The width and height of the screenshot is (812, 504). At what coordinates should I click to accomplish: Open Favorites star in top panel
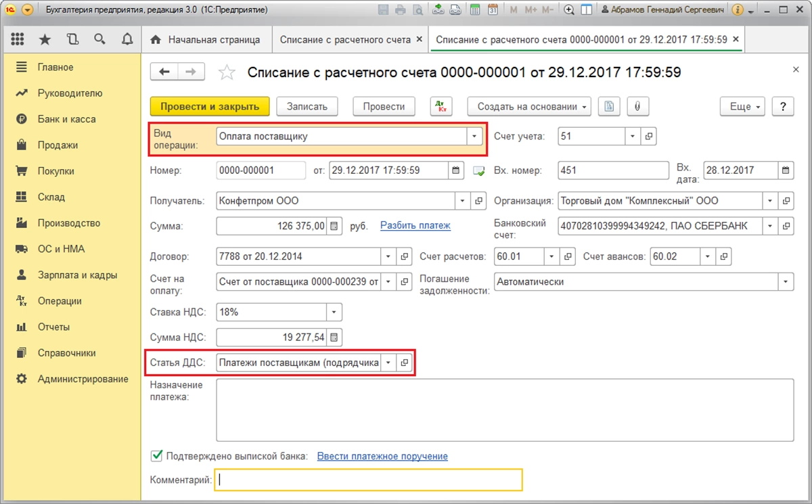(x=45, y=39)
